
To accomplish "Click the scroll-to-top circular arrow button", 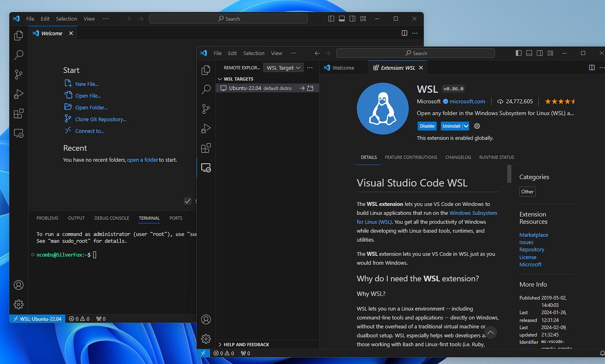I will pyautogui.click(x=491, y=332).
